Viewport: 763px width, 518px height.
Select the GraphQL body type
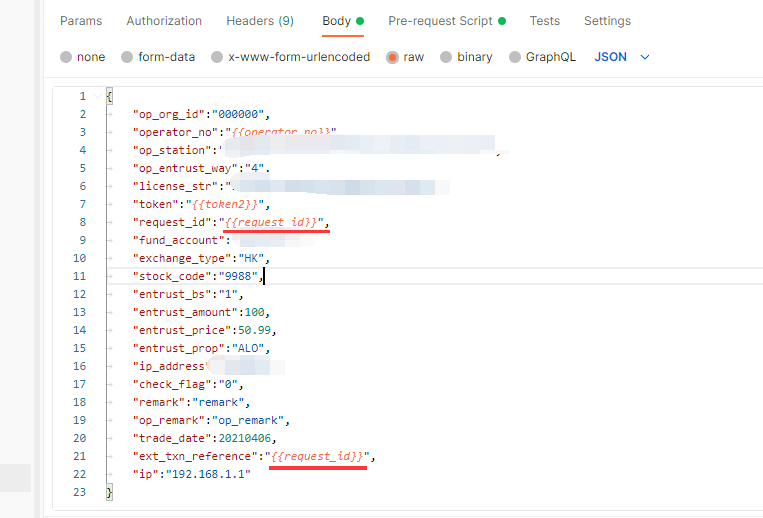515,57
